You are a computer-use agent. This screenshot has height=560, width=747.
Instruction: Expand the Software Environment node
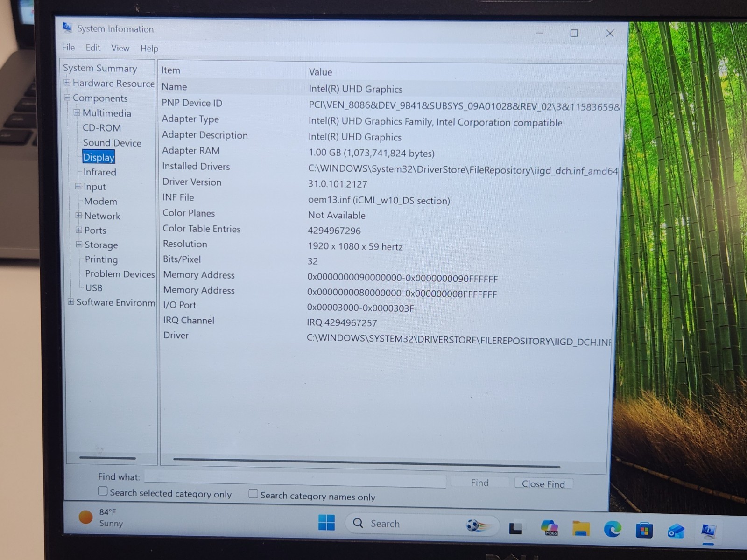tap(71, 301)
